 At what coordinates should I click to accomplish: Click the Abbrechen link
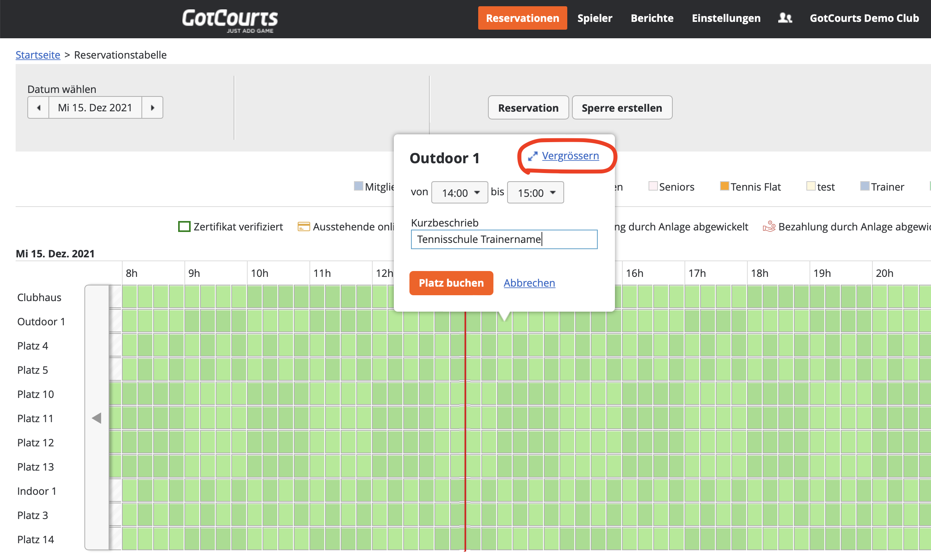[529, 283]
